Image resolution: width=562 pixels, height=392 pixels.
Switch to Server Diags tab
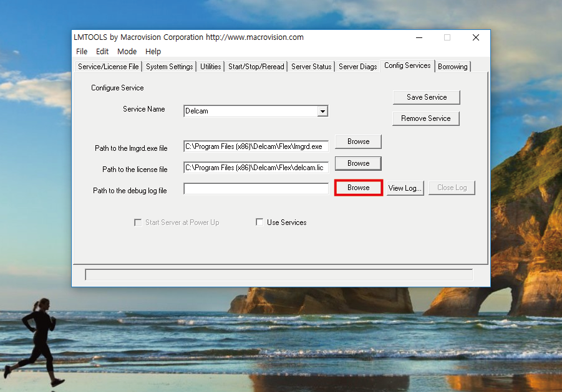[x=357, y=67]
